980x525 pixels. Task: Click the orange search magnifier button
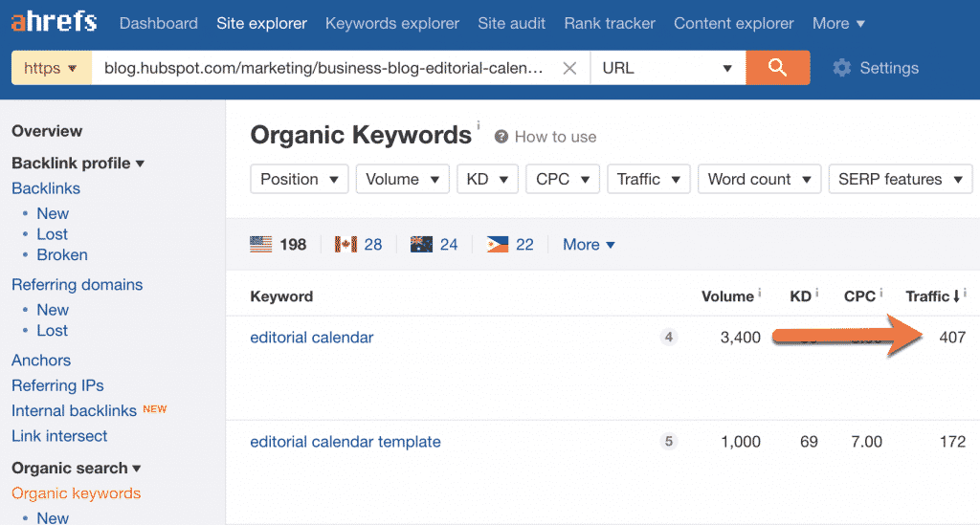(x=777, y=68)
